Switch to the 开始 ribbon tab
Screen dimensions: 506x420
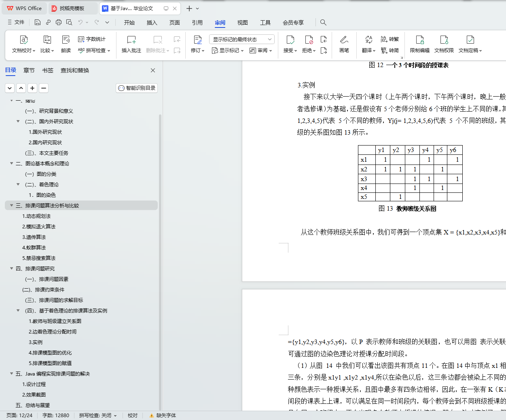pyautogui.click(x=129, y=23)
